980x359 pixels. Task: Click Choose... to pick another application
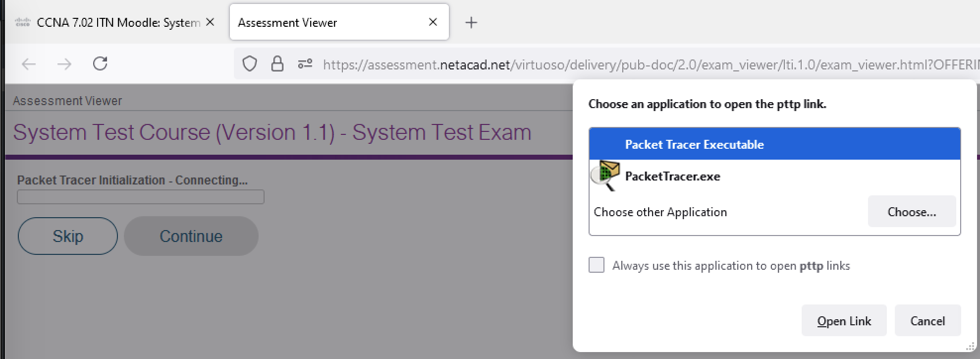[x=912, y=212]
